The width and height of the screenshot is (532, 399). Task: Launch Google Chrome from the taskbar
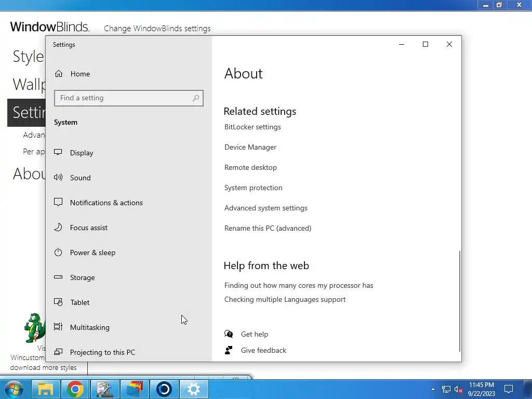75,389
